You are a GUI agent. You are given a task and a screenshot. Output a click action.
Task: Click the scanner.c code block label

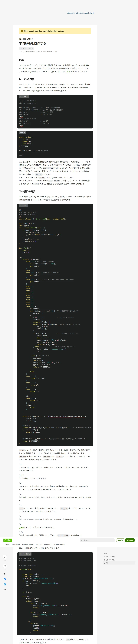24,206
